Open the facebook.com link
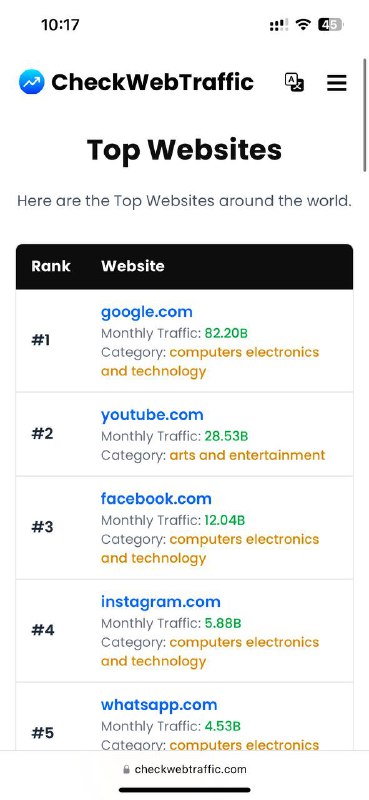Screen dimensions: 369x800 (x=156, y=498)
